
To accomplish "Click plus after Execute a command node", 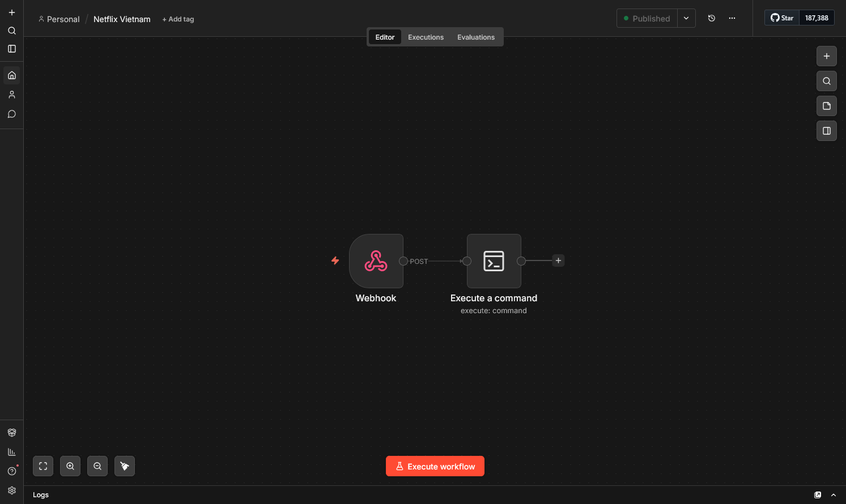I will [x=558, y=260].
